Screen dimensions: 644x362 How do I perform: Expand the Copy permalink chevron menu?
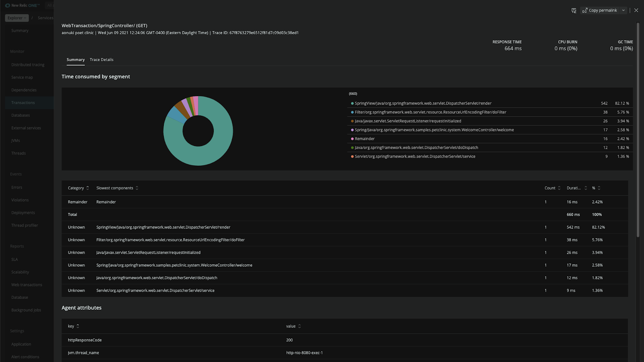point(623,10)
